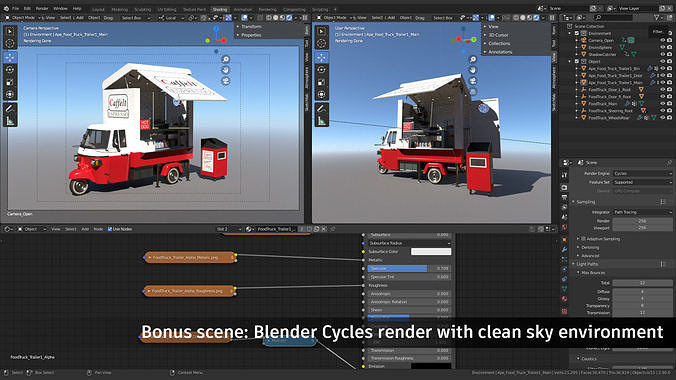Open the View Layer properties tab
Viewport: 676px width, 380px height.
[564, 207]
